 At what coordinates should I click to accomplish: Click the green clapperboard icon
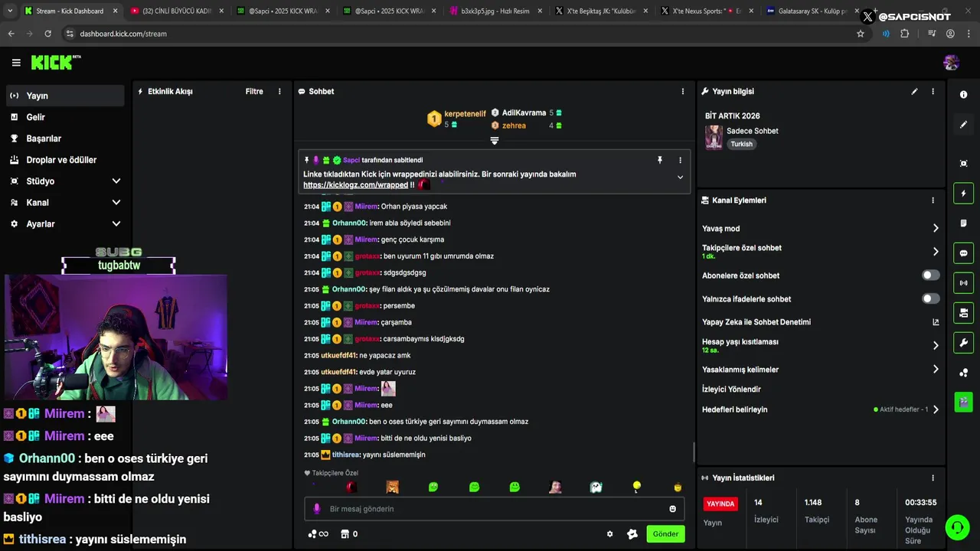click(x=963, y=402)
